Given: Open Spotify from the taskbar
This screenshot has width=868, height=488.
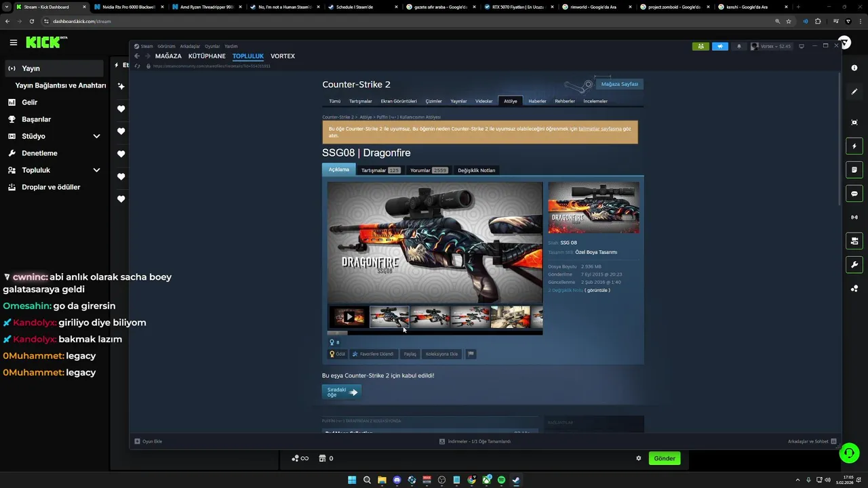Looking at the screenshot, I should [x=501, y=480].
